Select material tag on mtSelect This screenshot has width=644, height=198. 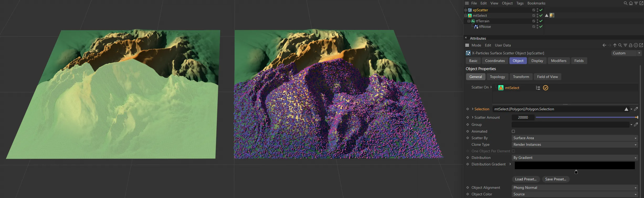coord(552,15)
